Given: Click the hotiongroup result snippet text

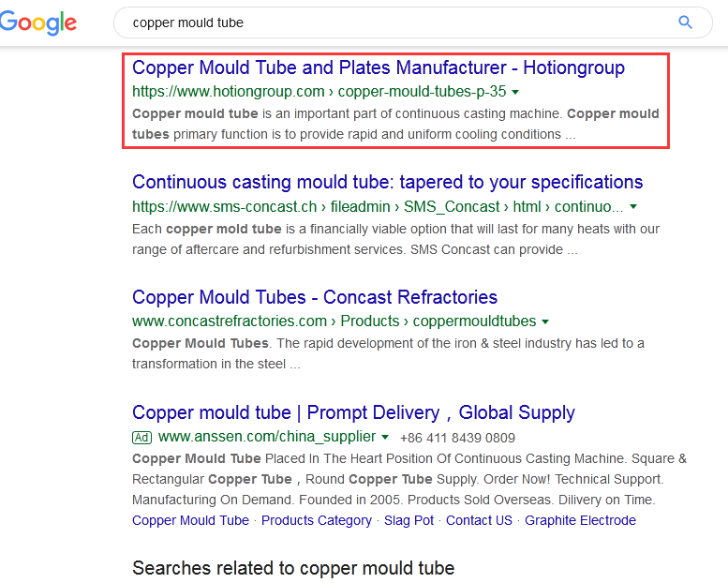Looking at the screenshot, I should coord(395,124).
